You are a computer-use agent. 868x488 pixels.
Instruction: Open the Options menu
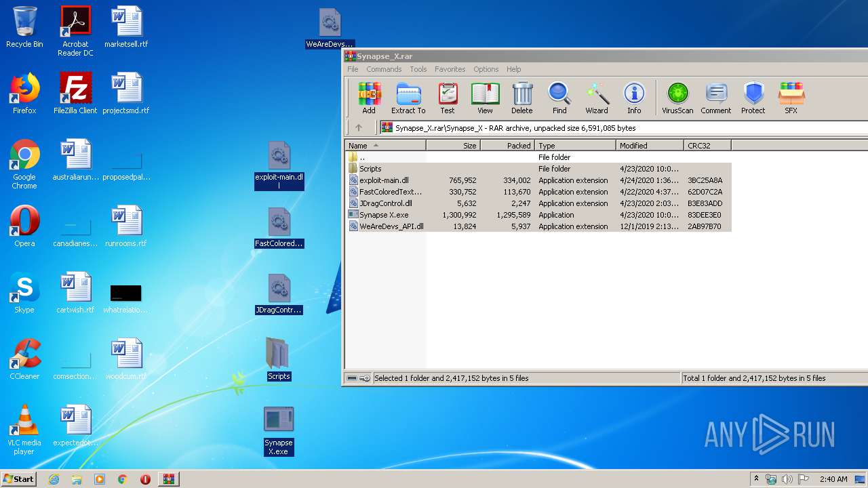point(486,69)
